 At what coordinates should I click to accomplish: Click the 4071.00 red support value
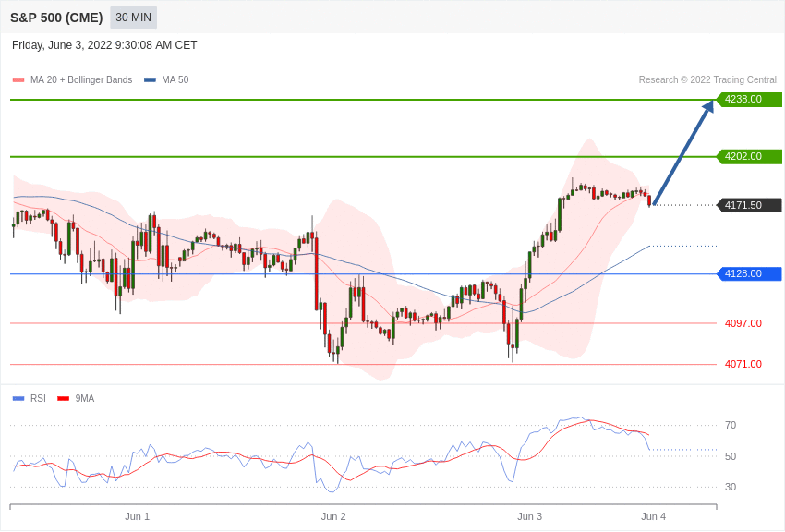click(x=743, y=364)
